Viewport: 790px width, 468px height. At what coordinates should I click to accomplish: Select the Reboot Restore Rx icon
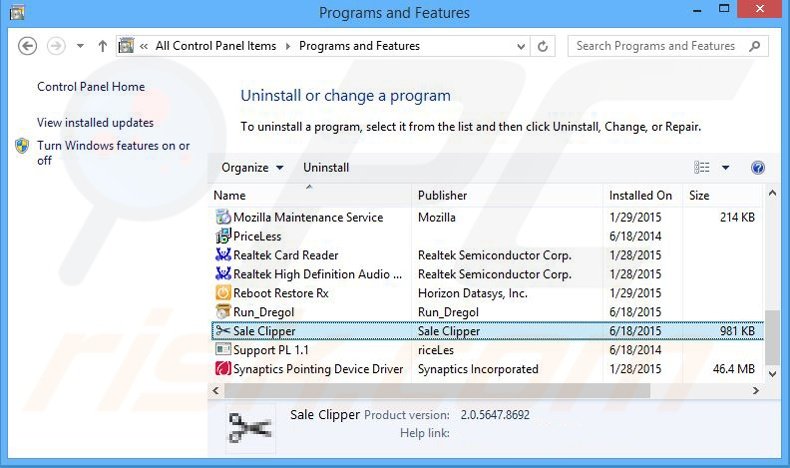coord(223,293)
